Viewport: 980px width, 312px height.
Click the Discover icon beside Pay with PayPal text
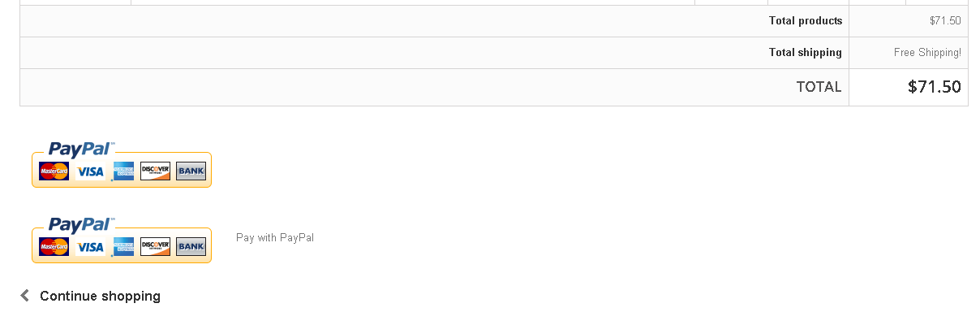[155, 246]
